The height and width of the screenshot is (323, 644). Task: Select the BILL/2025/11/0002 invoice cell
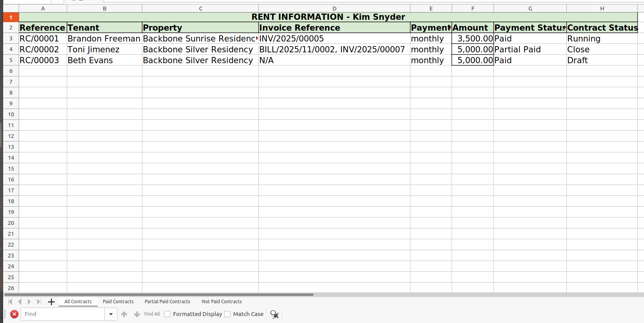[x=334, y=49]
